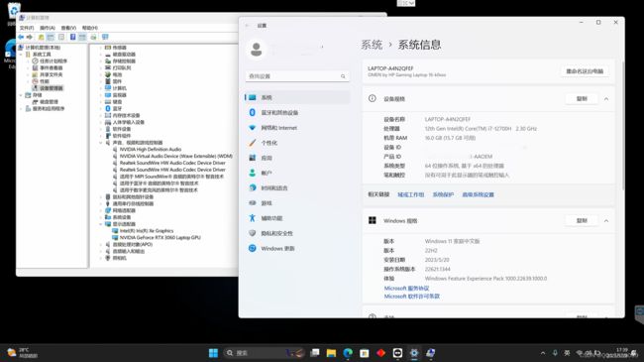Click blue help icon in Computer Management toolbar
Image resolution: width=644 pixels, height=362 pixels.
click(72, 37)
